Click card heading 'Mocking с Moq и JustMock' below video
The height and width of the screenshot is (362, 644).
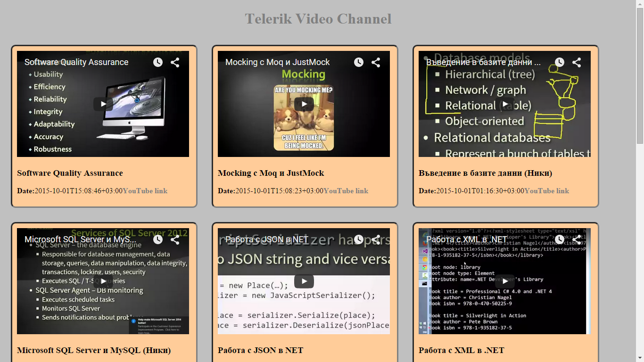[271, 173]
